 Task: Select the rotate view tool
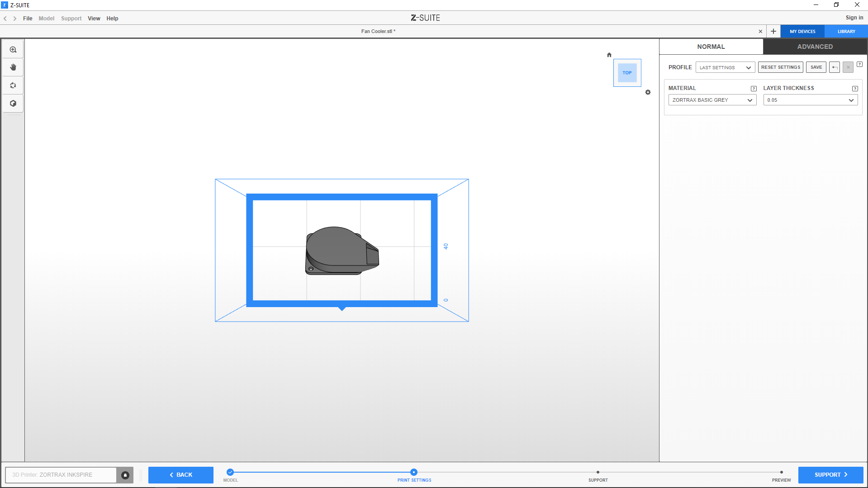tap(13, 85)
